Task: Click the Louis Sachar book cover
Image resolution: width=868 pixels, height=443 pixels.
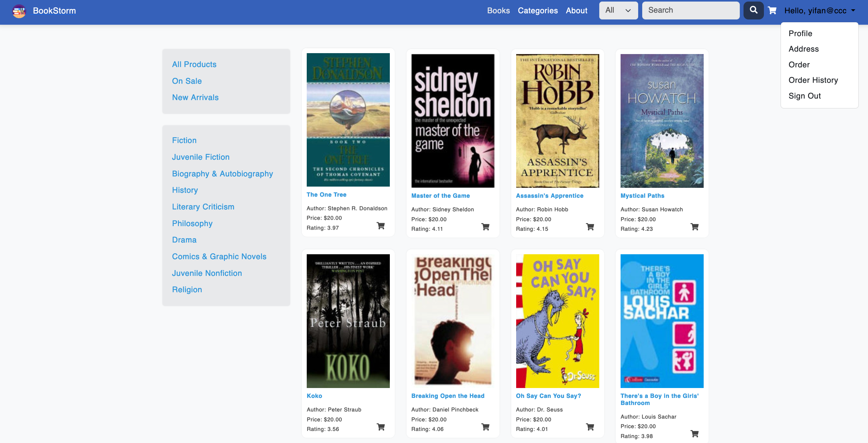Action: pyautogui.click(x=662, y=321)
